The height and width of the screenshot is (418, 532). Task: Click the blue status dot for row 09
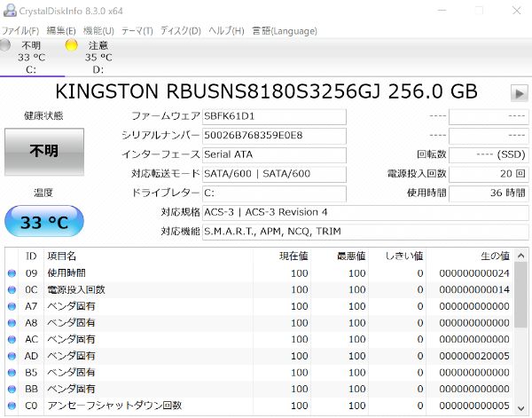pos(12,273)
